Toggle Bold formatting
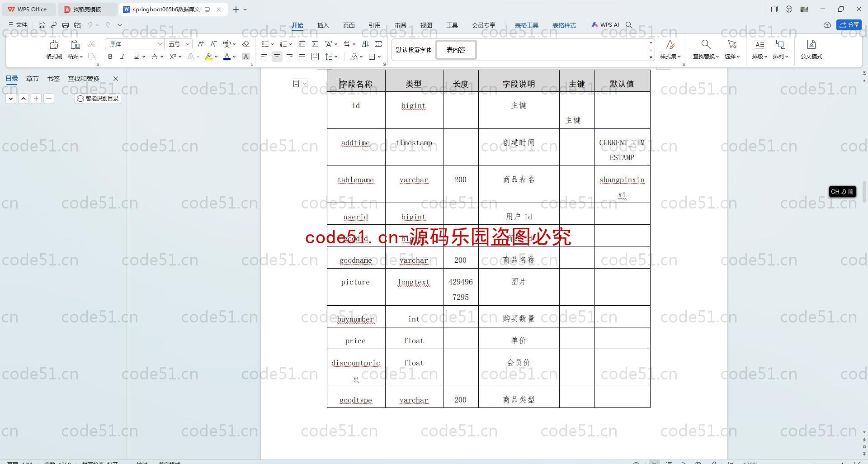 tap(110, 57)
